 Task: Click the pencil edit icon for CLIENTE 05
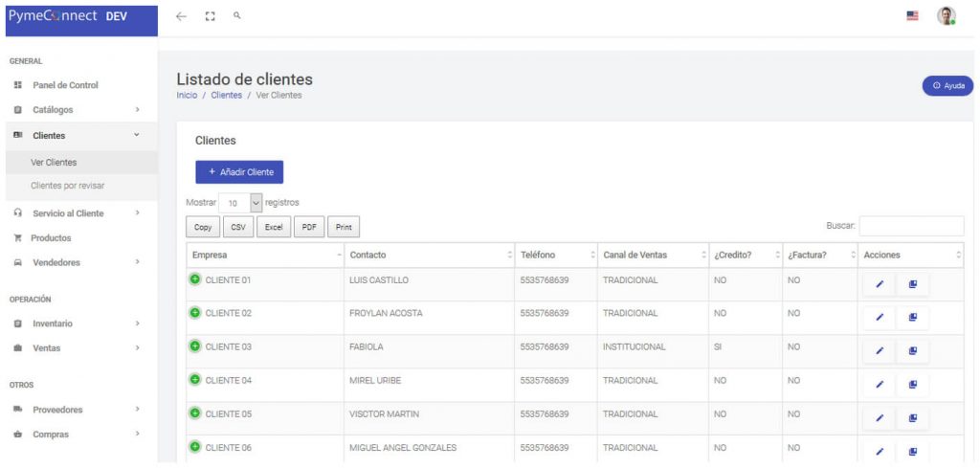[x=880, y=418]
